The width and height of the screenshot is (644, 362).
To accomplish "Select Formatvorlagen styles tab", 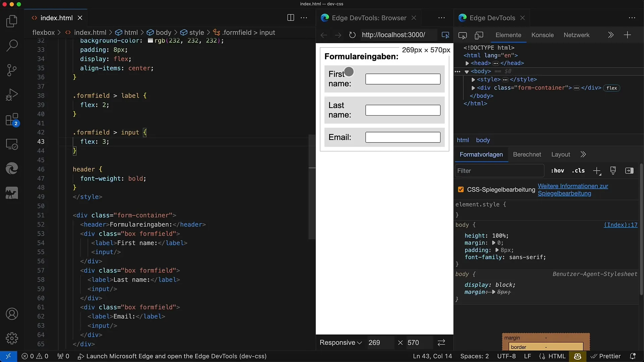I will pyautogui.click(x=481, y=154).
